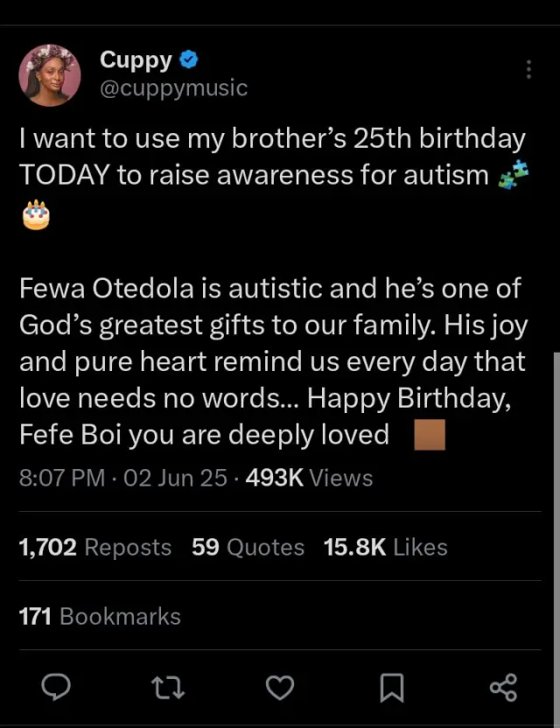Open the 171 Bookmarks count
The height and width of the screenshot is (728, 560).
pyautogui.click(x=100, y=616)
